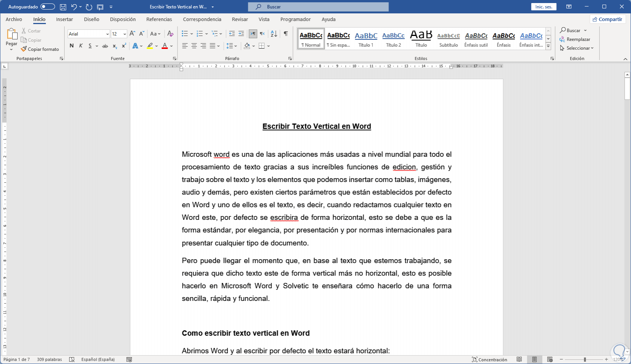
Task: Toggle right-to-left text direction
Action: tap(262, 34)
